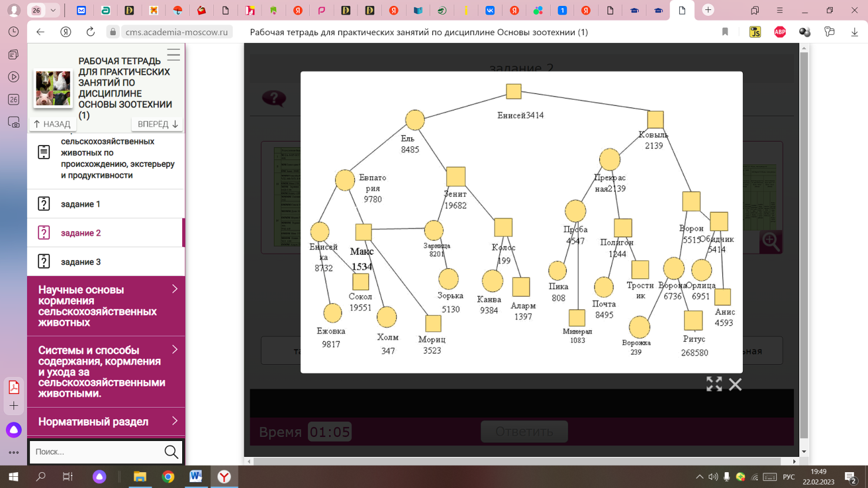
Task: Click the bookmark icon in address bar
Action: tap(725, 32)
